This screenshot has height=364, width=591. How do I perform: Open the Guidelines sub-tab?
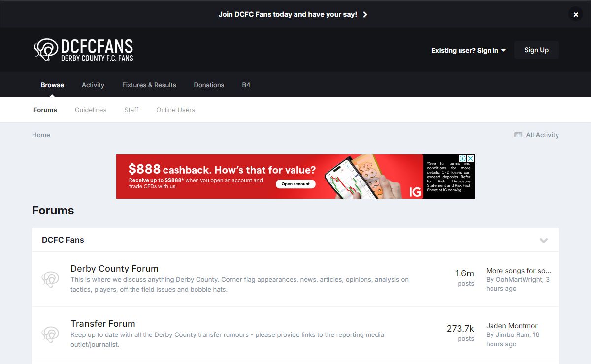(x=91, y=110)
